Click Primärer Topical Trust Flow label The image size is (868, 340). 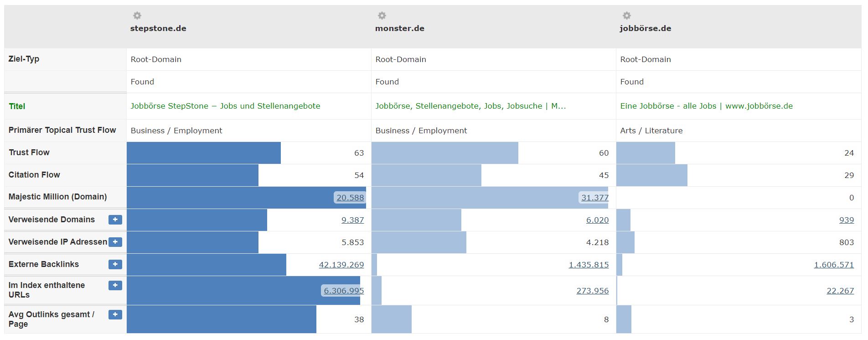(x=62, y=130)
